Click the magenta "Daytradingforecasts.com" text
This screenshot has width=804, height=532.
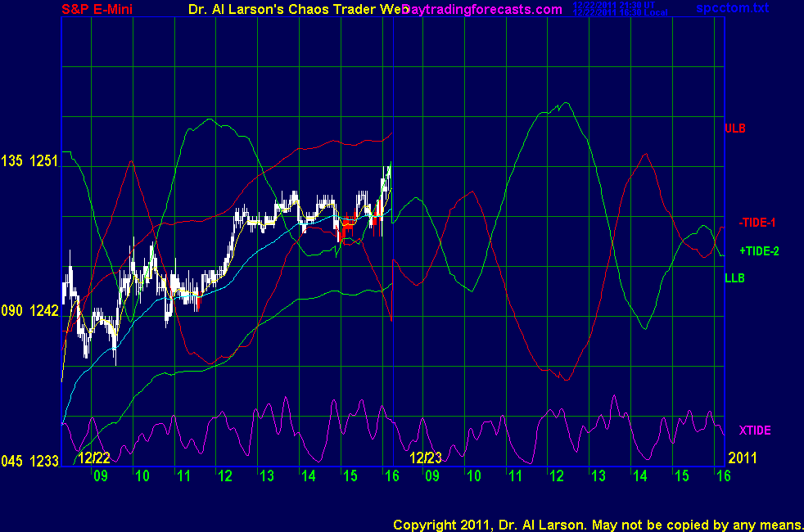482,9
